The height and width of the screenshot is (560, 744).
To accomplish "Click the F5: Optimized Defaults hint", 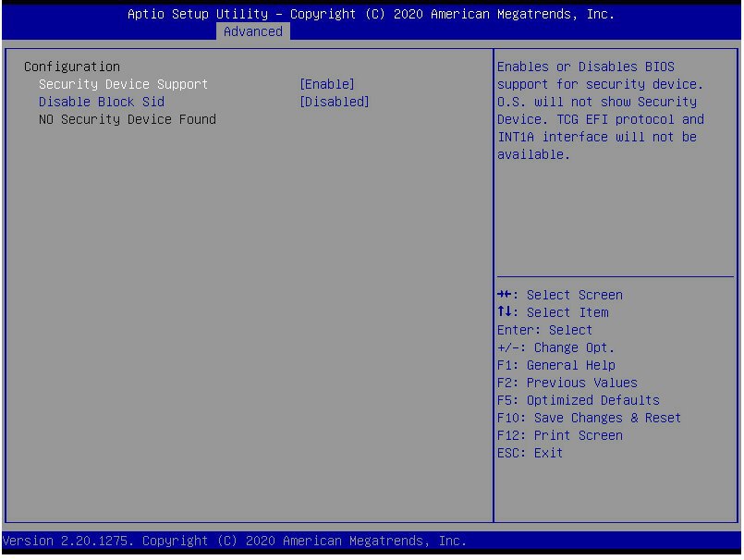I will pos(579,400).
